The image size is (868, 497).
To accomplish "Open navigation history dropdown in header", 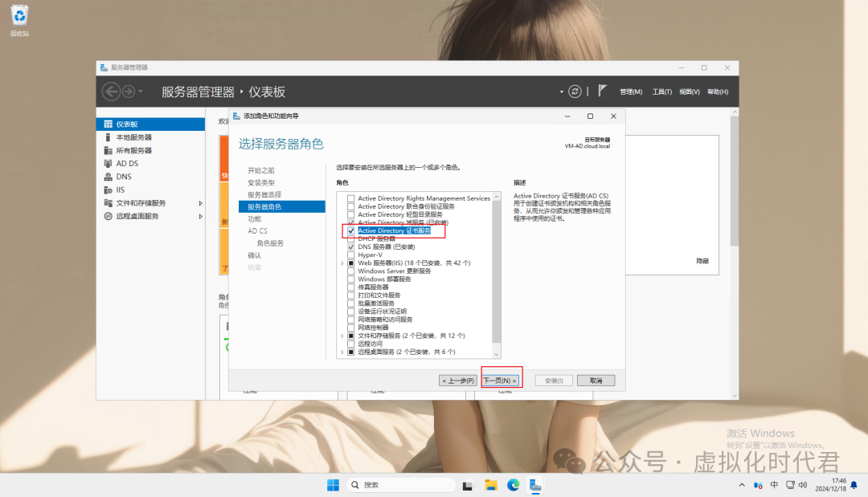I will click(141, 92).
